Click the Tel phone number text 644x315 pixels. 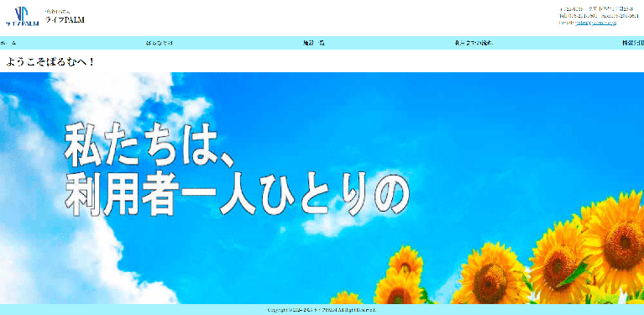tap(578, 16)
